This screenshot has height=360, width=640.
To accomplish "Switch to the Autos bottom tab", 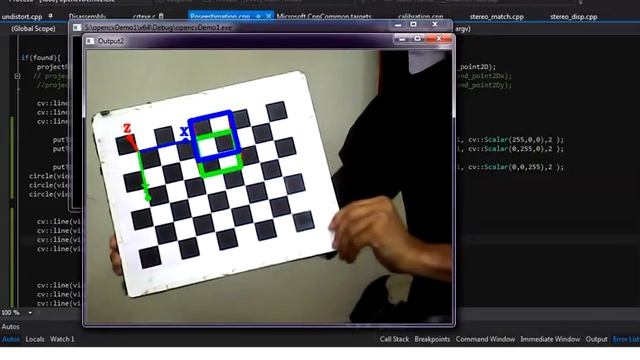I will click(x=10, y=339).
